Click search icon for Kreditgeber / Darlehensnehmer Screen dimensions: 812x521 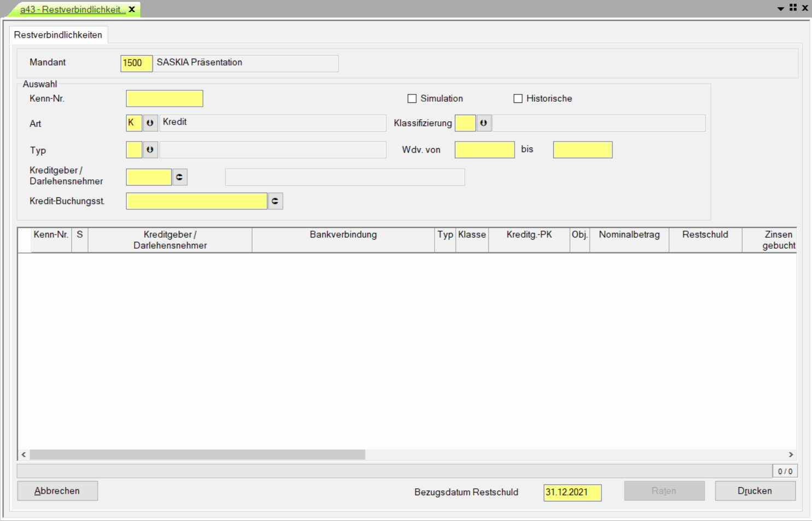coord(179,177)
